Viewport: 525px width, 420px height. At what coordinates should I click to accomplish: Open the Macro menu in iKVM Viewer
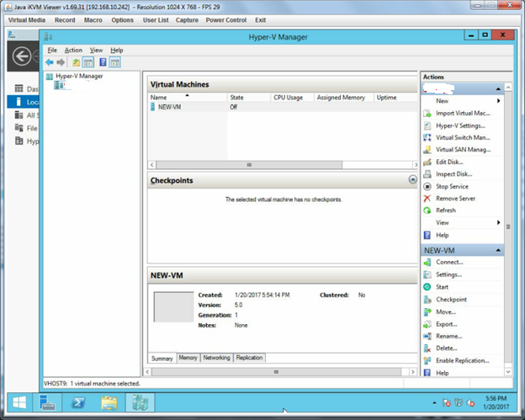pyautogui.click(x=93, y=20)
